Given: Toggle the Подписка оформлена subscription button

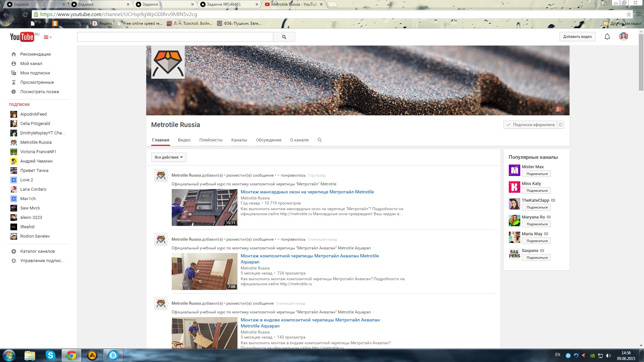Looking at the screenshot, I should tap(530, 125).
